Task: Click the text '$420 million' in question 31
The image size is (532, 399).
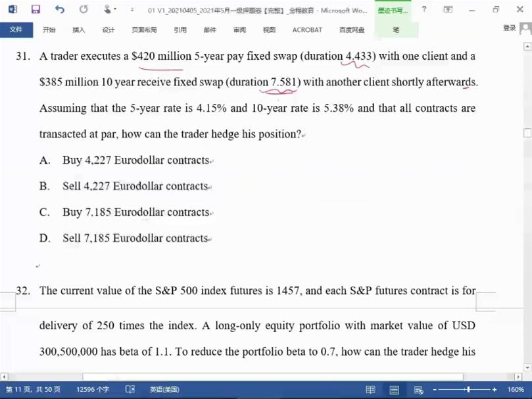Action: click(x=161, y=56)
